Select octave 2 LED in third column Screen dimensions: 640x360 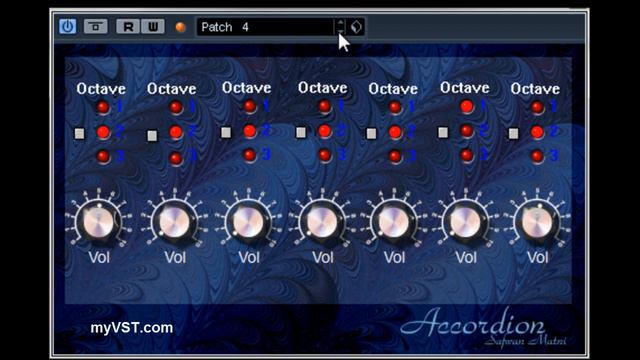[x=250, y=131]
